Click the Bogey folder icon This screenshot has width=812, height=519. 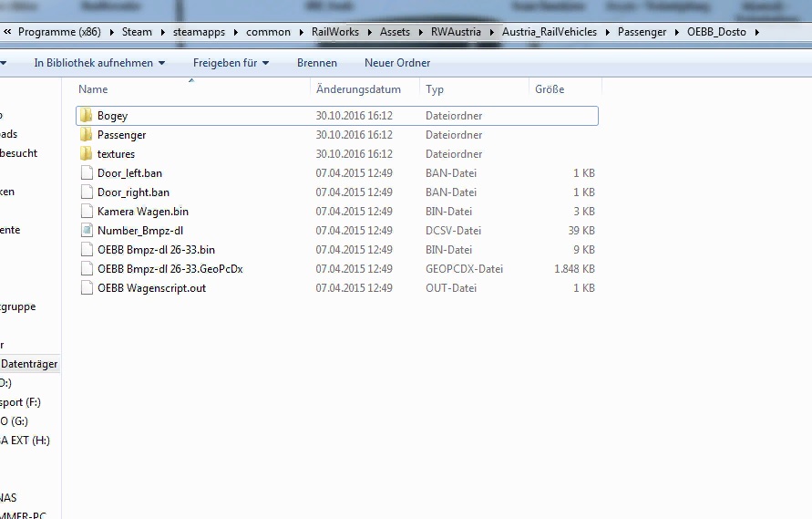click(x=86, y=115)
